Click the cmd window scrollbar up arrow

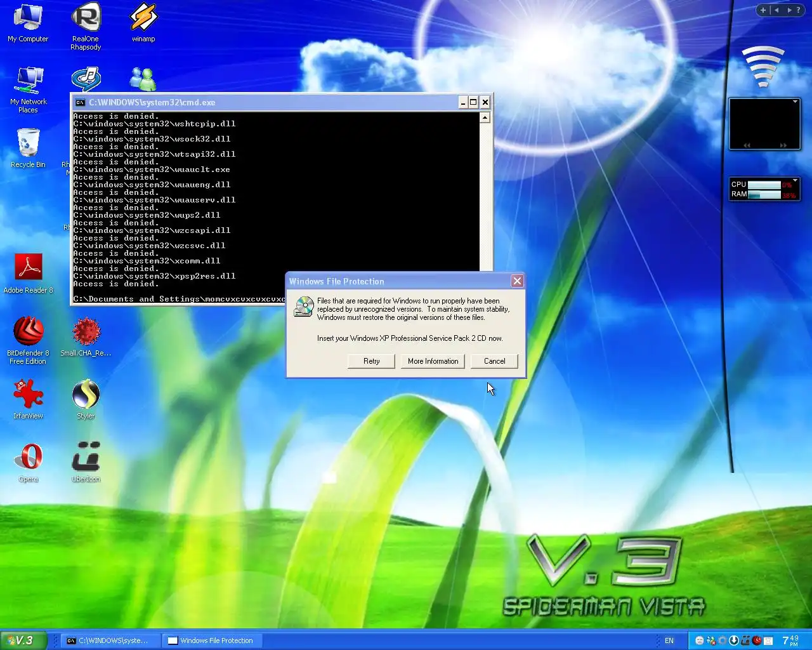click(x=485, y=117)
